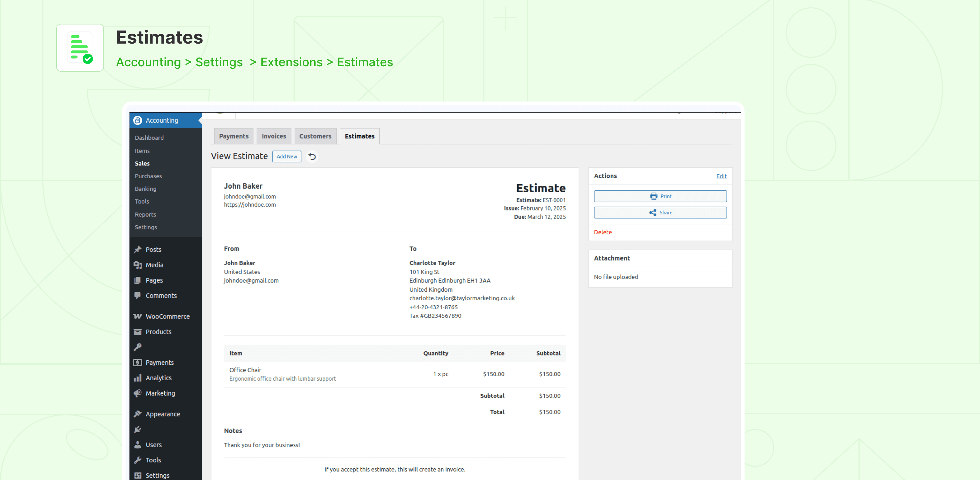Open Banking in Accounting submenu

[x=145, y=188]
